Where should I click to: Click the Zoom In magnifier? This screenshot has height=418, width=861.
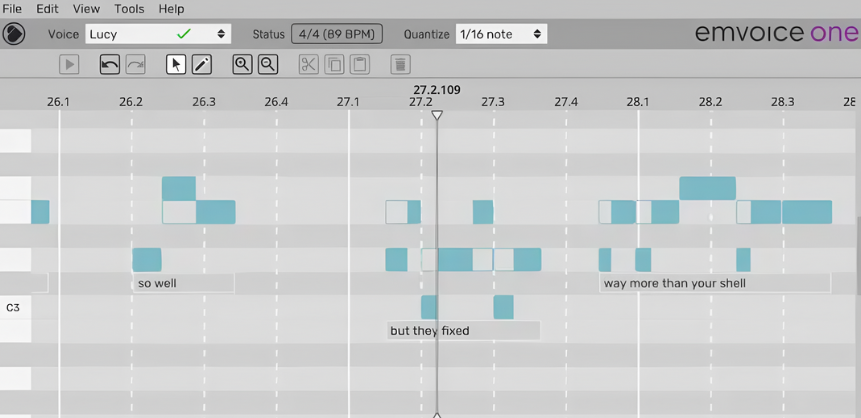tap(242, 65)
